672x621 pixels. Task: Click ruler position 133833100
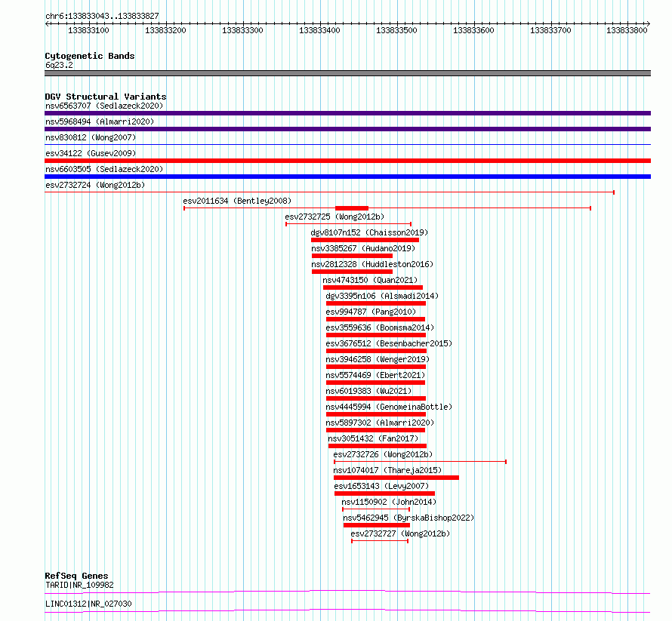pyautogui.click(x=88, y=30)
